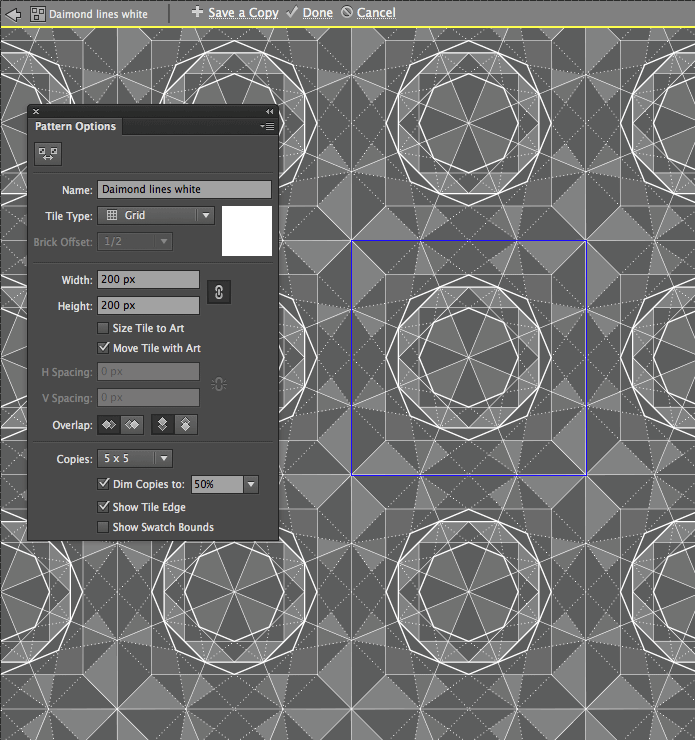Uncheck Move Tile with Art
This screenshot has width=695, height=740.
[x=103, y=348]
